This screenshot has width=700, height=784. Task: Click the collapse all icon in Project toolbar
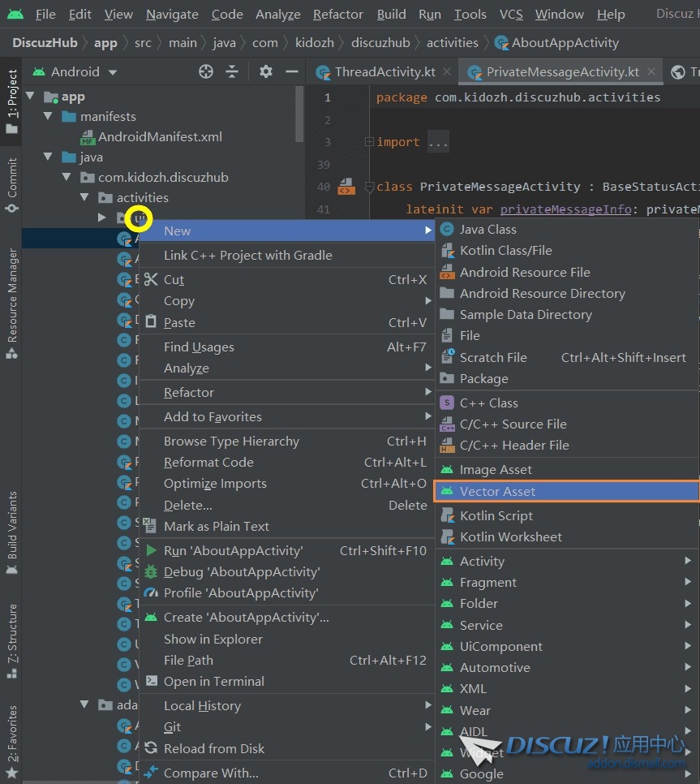pos(232,72)
